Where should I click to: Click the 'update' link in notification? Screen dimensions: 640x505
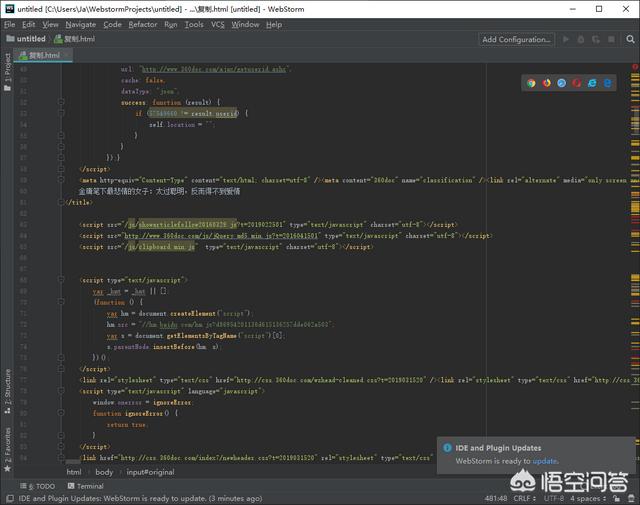click(x=544, y=461)
